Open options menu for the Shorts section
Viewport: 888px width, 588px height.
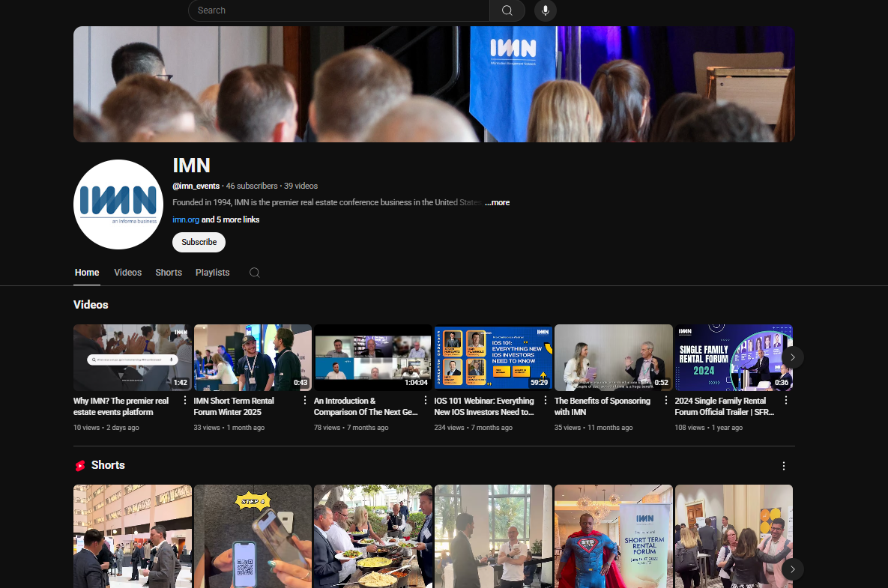pos(783,465)
